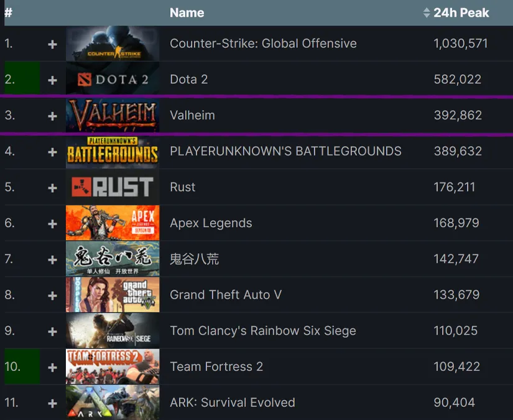Select the green highlighted rank 10 cell
This screenshot has height=420, width=513.
pos(22,367)
